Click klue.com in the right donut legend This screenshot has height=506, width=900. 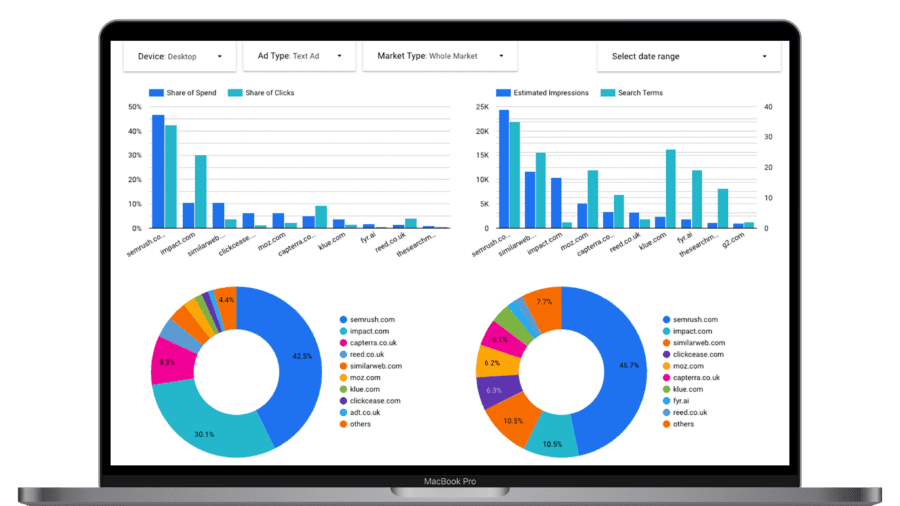(x=683, y=389)
